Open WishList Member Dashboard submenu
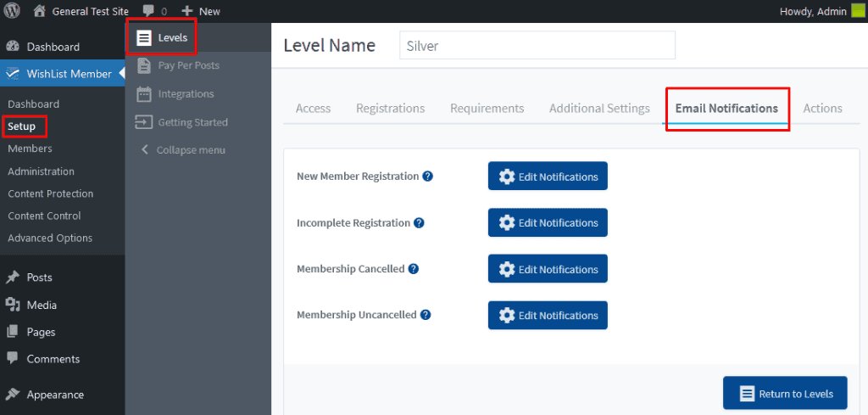Image resolution: width=868 pixels, height=415 pixels. (33, 104)
